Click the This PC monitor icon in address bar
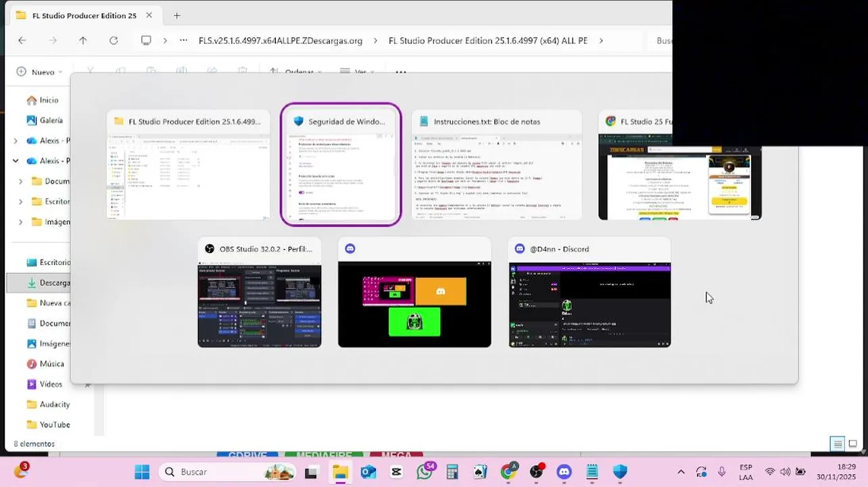Image resolution: width=868 pixels, height=487 pixels. (x=146, y=41)
